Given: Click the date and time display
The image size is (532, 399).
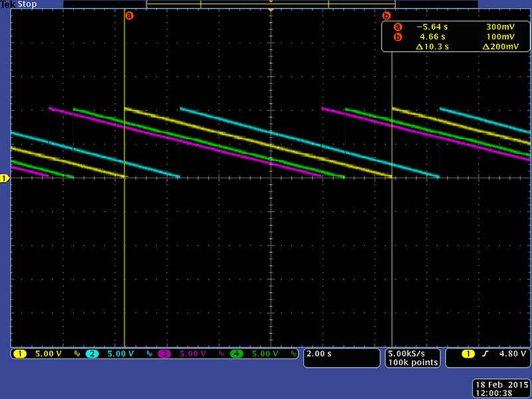Looking at the screenshot, I should [501, 388].
